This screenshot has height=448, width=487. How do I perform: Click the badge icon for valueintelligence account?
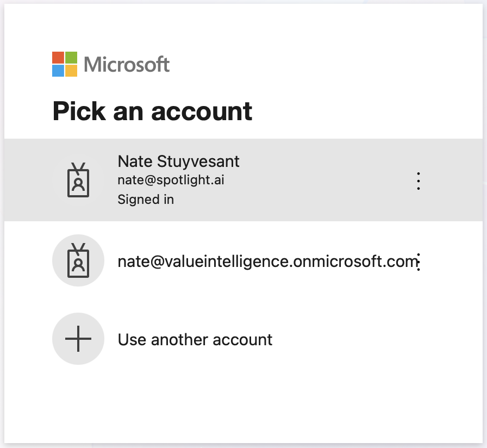pos(78,261)
